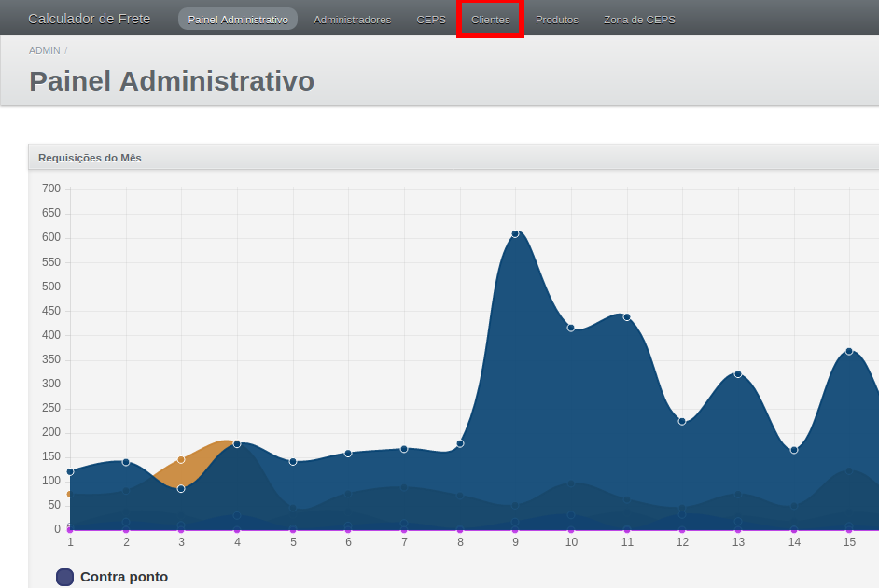Click the orange data point at day 3

pos(181,459)
